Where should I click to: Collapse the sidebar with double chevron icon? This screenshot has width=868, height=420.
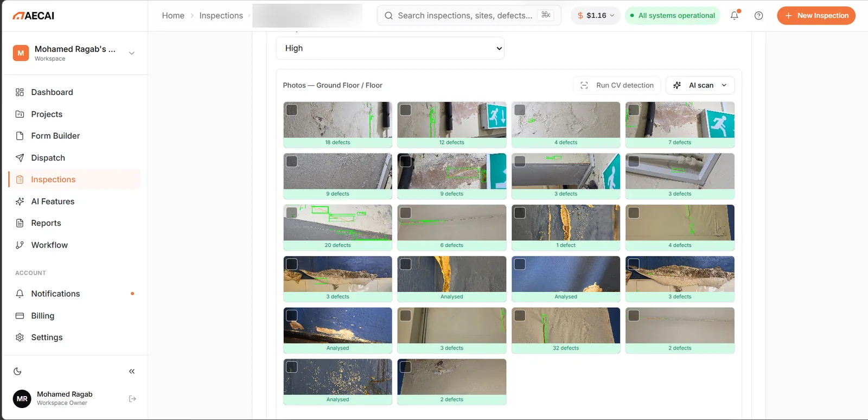coord(132,372)
